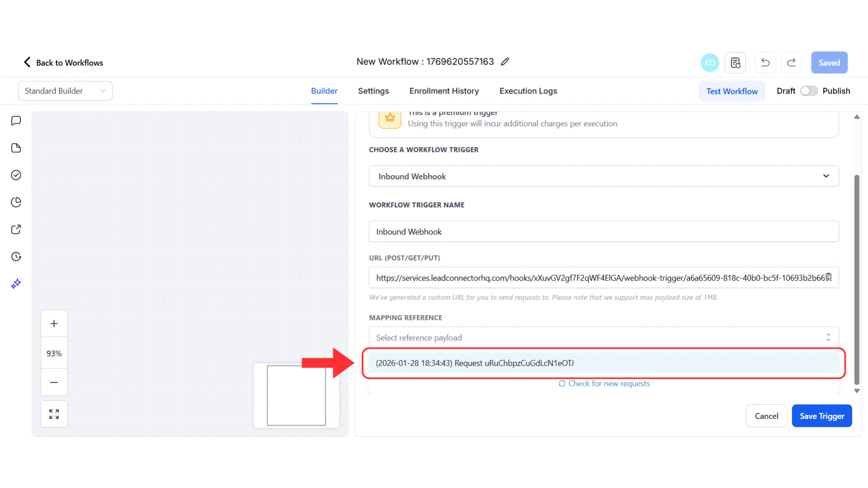Toggle the Draft/Publish switch
The height and width of the screenshot is (488, 868).
point(809,91)
